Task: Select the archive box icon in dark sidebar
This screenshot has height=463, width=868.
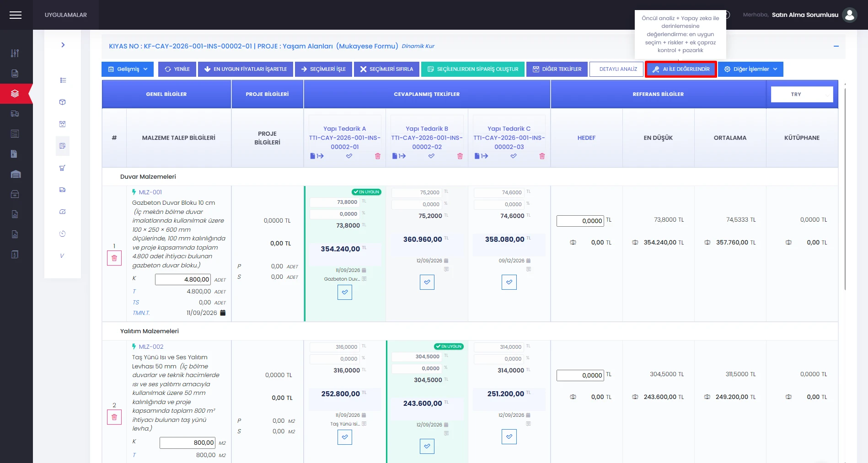Action: [15, 194]
